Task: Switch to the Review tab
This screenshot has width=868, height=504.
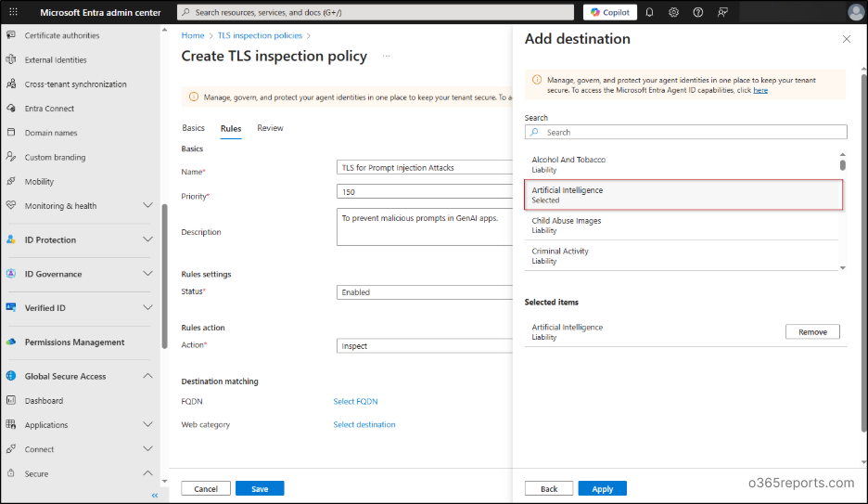Action: pyautogui.click(x=270, y=128)
